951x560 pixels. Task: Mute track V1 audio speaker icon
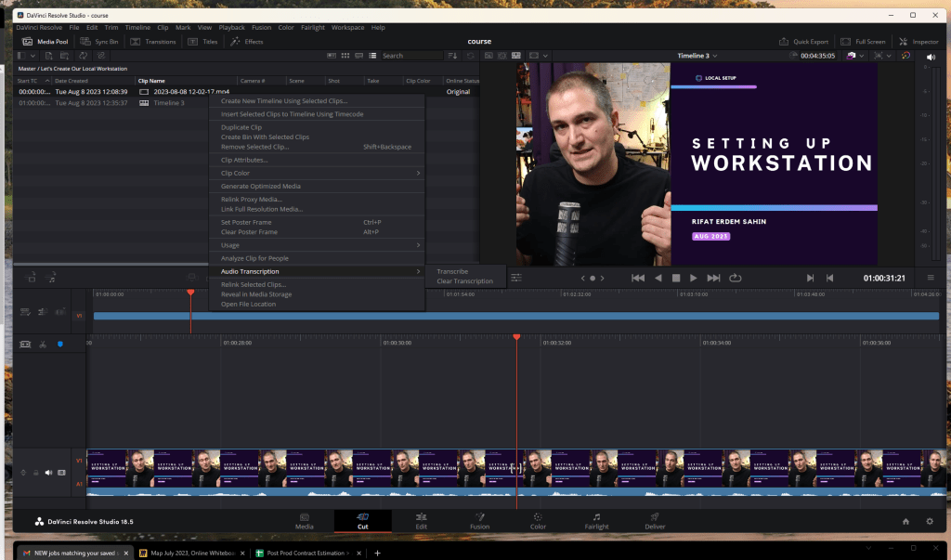(48, 473)
